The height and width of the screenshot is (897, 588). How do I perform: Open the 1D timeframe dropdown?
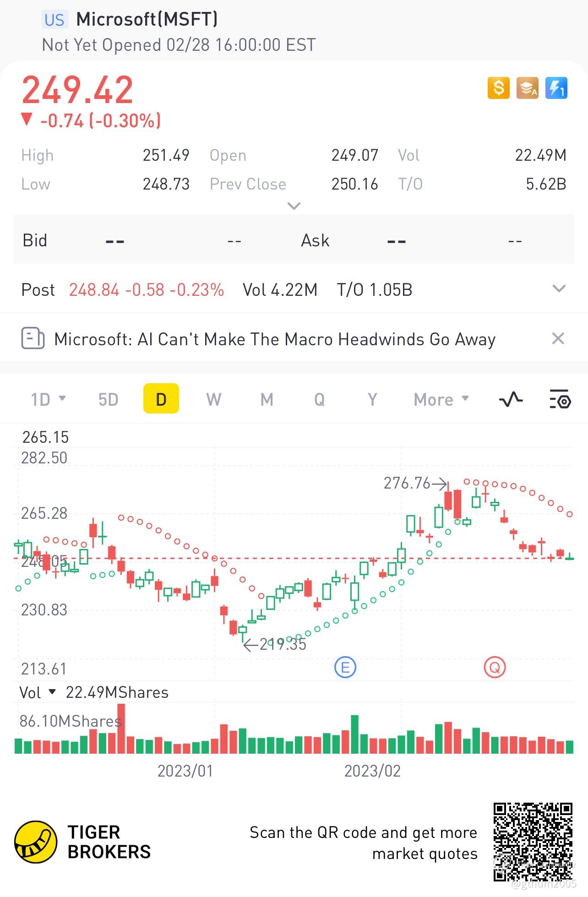[48, 399]
